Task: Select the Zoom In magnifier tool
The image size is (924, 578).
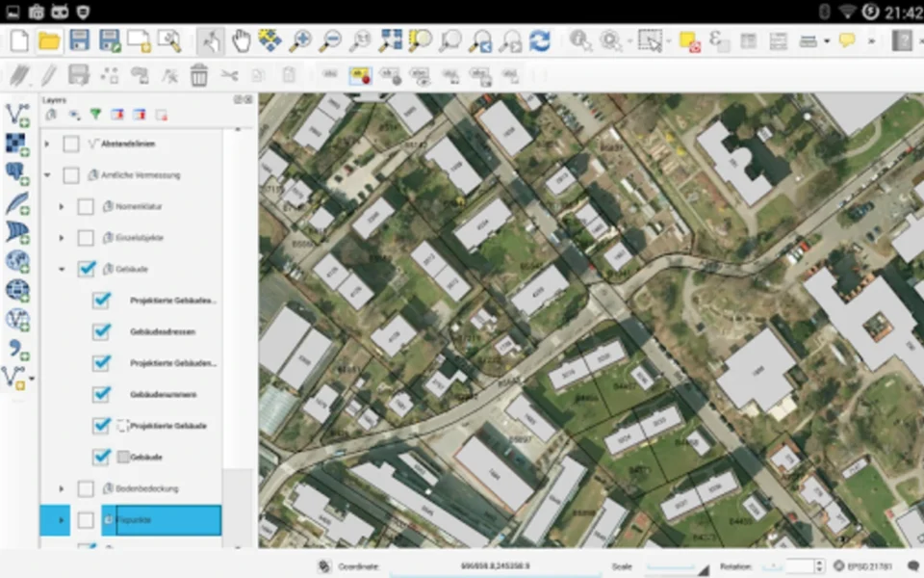Action: tap(300, 40)
